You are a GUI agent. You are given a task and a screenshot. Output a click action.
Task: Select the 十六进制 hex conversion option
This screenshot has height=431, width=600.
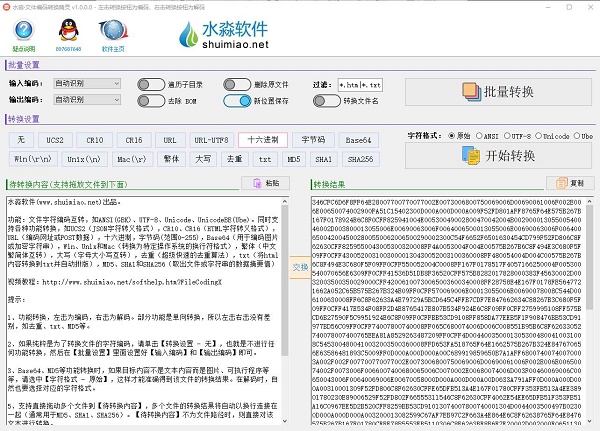(x=262, y=139)
